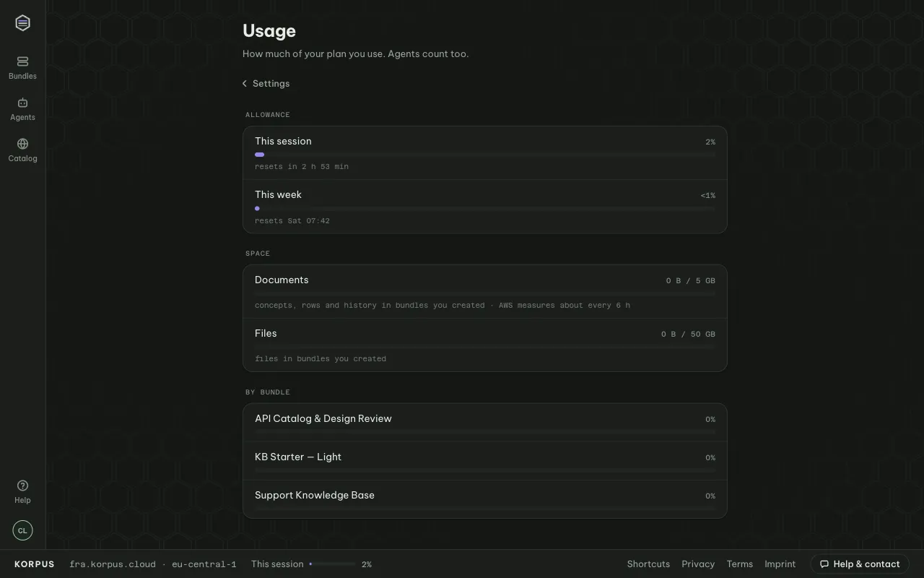Click the 'files in bundles you created' note
The width and height of the screenshot is (924, 578).
click(321, 359)
